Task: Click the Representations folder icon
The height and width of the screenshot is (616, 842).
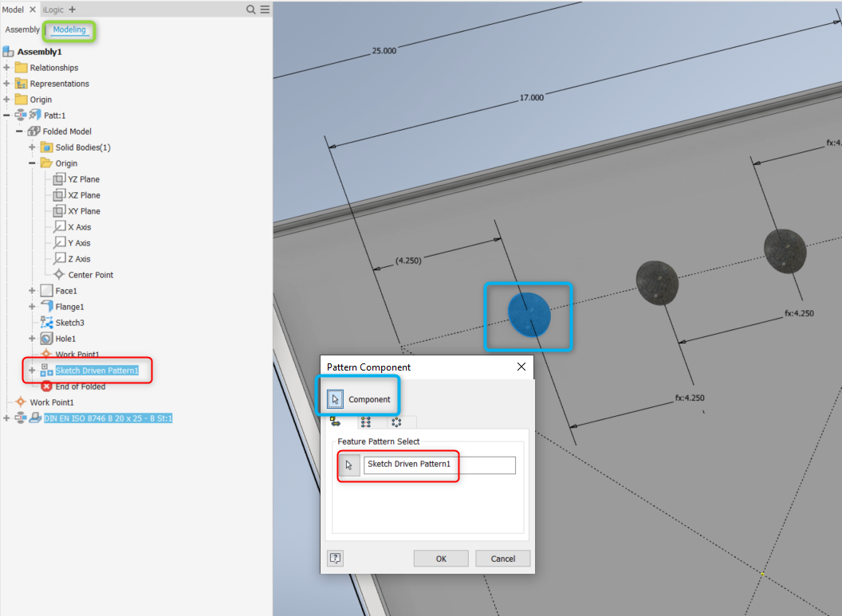Action: (x=21, y=84)
